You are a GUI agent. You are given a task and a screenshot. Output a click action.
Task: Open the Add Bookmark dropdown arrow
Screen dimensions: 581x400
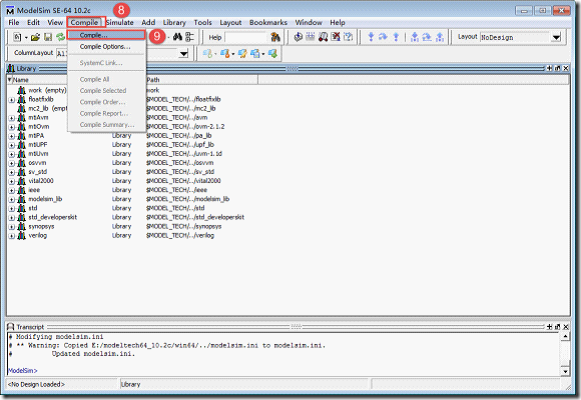(x=215, y=54)
